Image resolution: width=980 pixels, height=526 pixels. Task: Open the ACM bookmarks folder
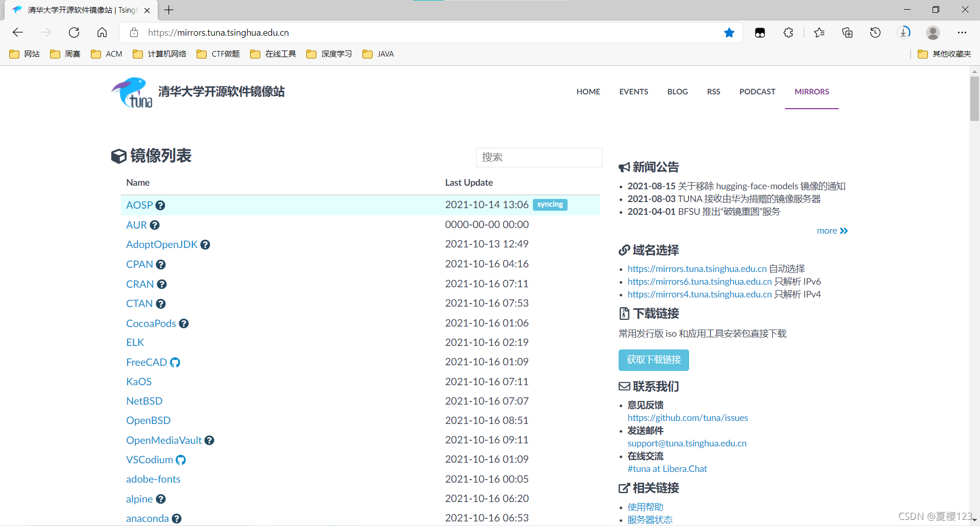pos(107,54)
